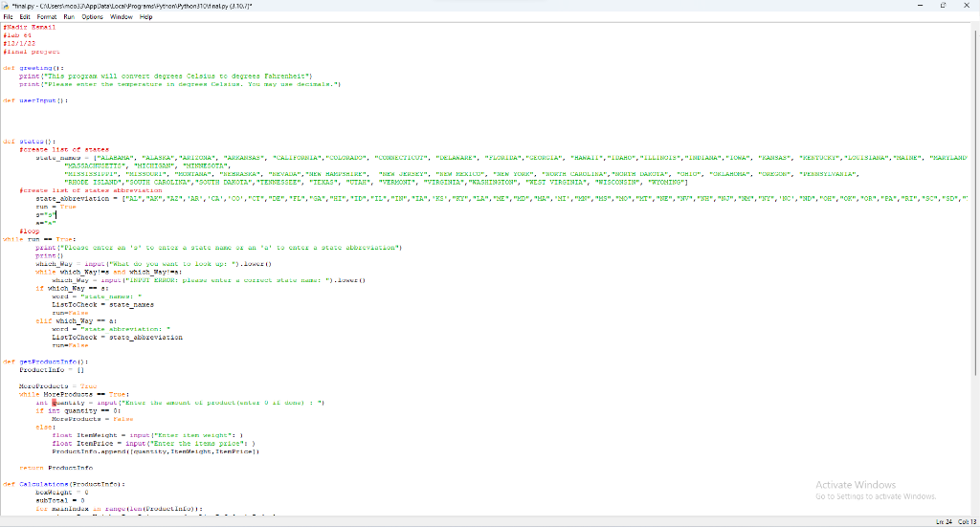
Task: Open the Help menu
Action: [x=145, y=17]
